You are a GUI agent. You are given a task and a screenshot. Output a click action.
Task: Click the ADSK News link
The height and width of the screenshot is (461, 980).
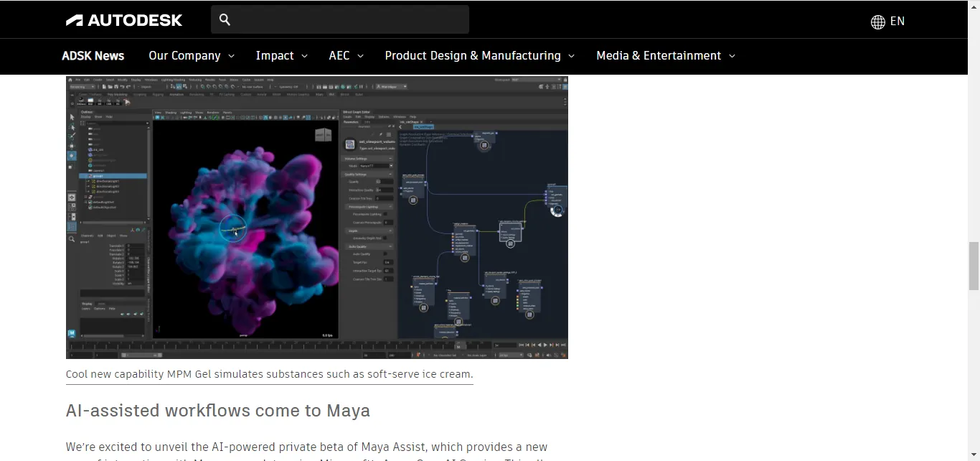click(93, 55)
